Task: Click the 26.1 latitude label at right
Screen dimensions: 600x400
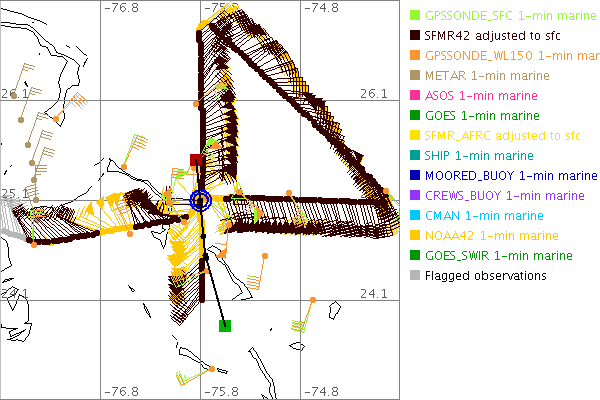Action: point(372,93)
